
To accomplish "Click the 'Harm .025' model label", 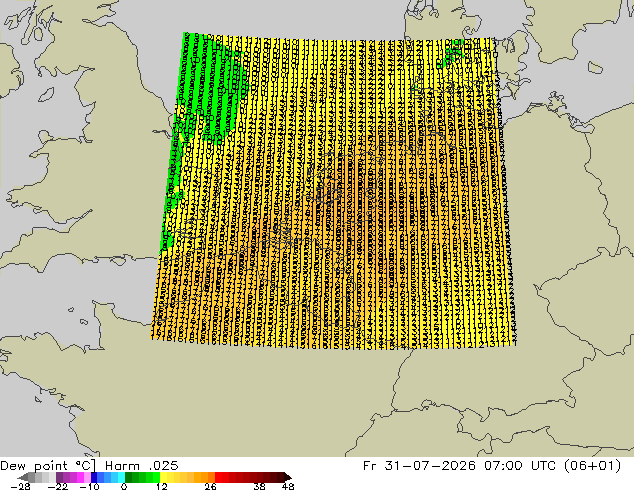I will tap(142, 466).
